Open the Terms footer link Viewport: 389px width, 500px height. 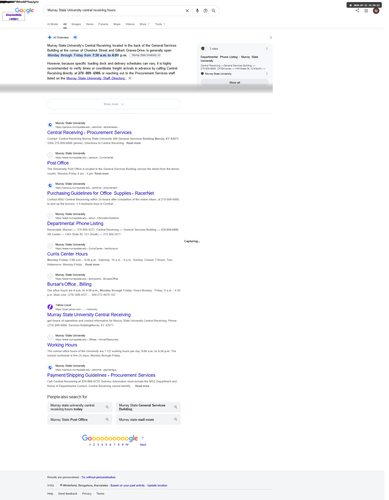click(100, 494)
